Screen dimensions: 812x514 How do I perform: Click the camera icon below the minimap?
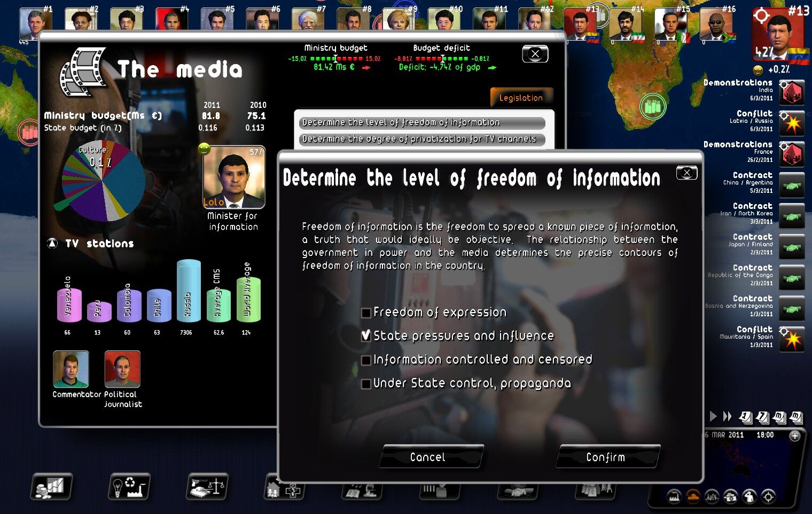tap(730, 497)
